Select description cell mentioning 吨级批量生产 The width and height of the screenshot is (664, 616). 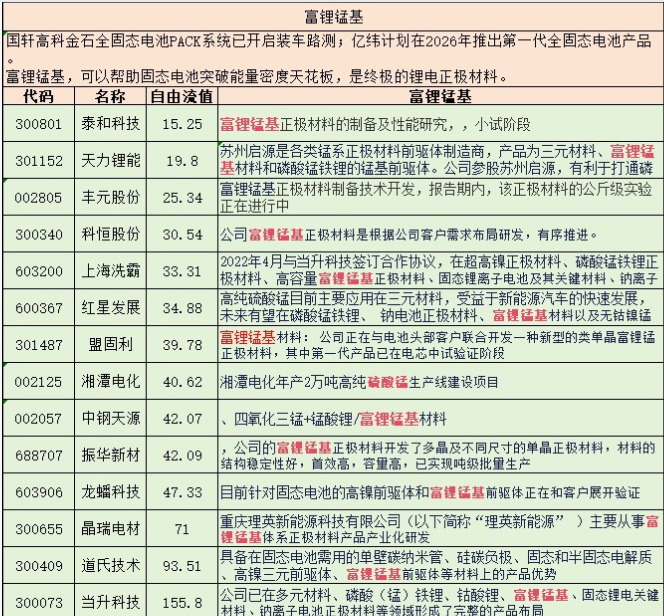[x=441, y=455]
